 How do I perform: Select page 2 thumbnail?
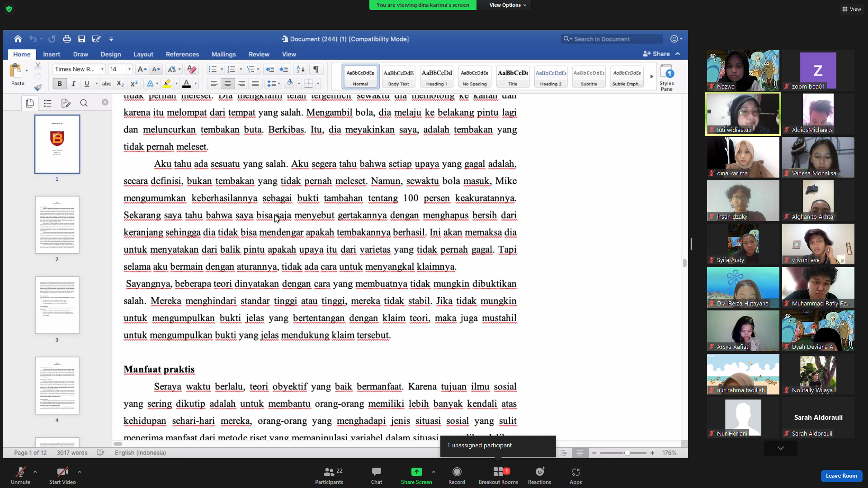[57, 225]
